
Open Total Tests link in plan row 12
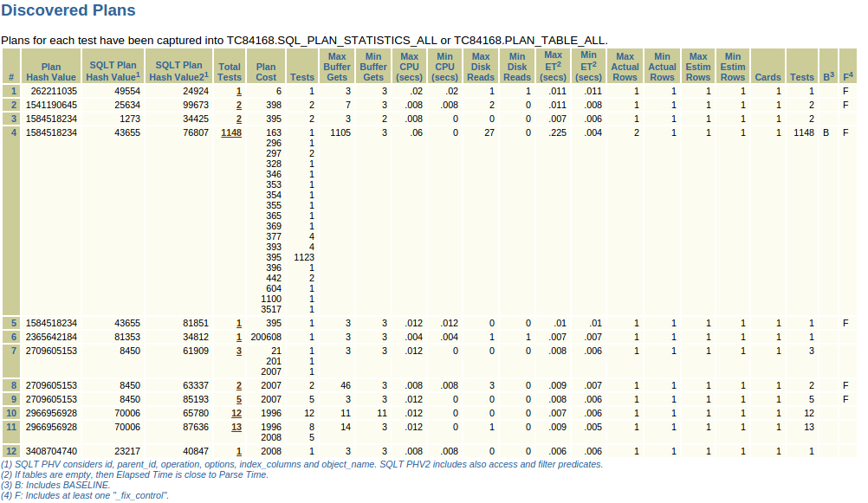(x=238, y=451)
